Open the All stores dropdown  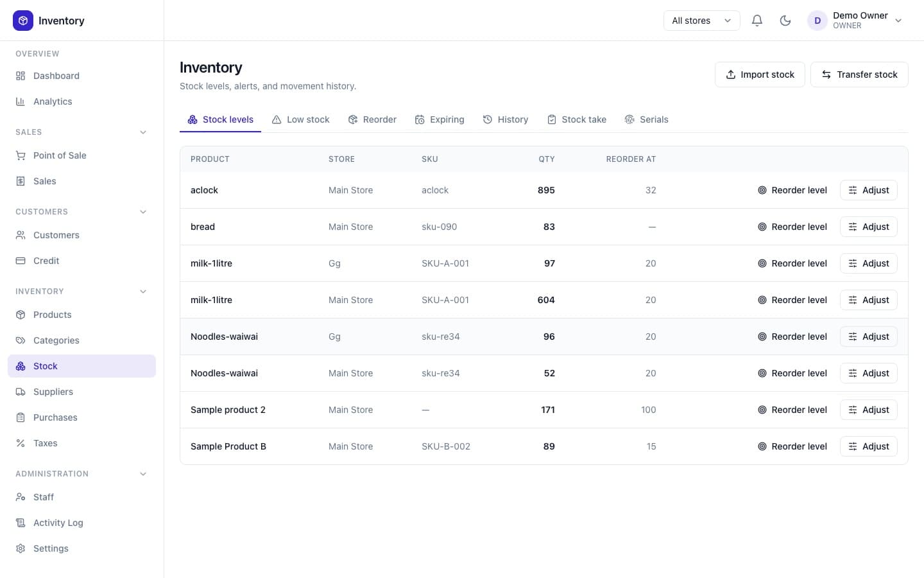(701, 21)
